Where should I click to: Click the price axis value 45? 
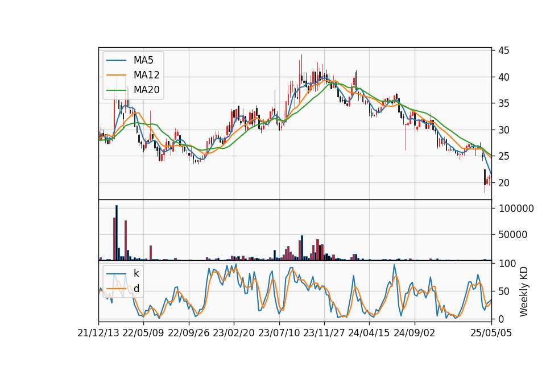[x=503, y=51]
